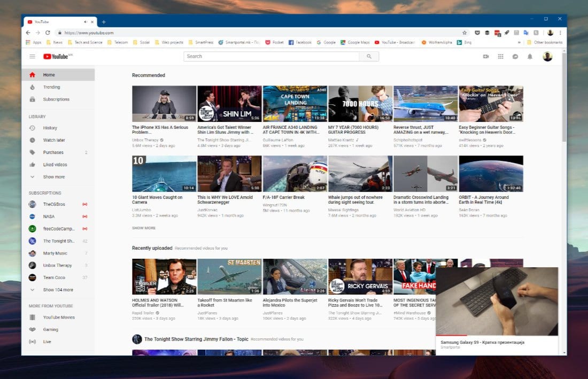The width and height of the screenshot is (588, 379).
Task: Play the iPhone XS Serious Problem video thumbnail
Action: [x=164, y=104]
